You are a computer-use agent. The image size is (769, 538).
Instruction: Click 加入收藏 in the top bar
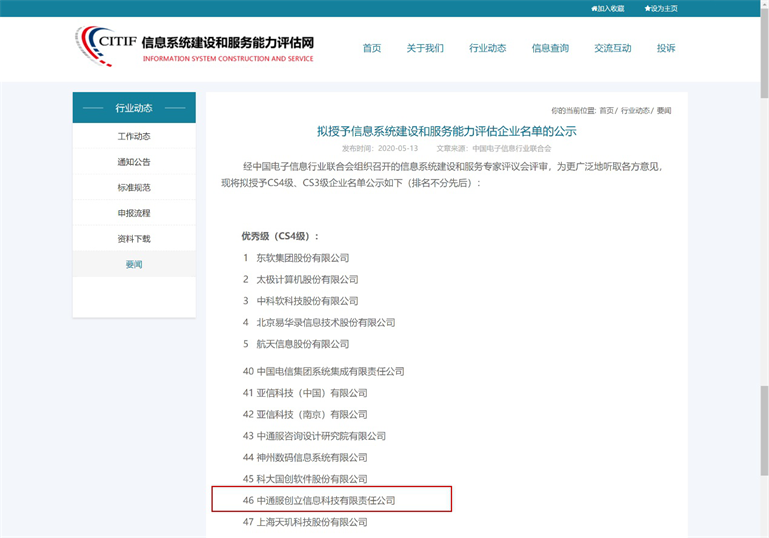click(608, 8)
